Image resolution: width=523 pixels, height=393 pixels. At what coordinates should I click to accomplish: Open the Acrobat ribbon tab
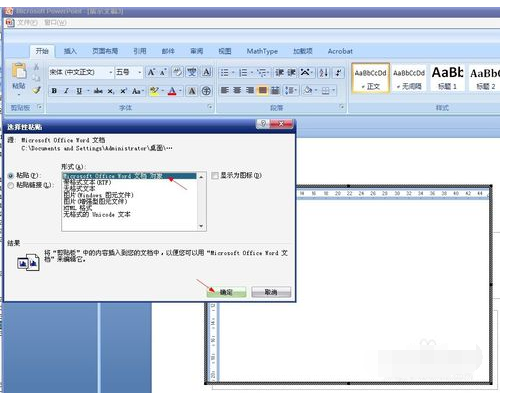pos(340,51)
